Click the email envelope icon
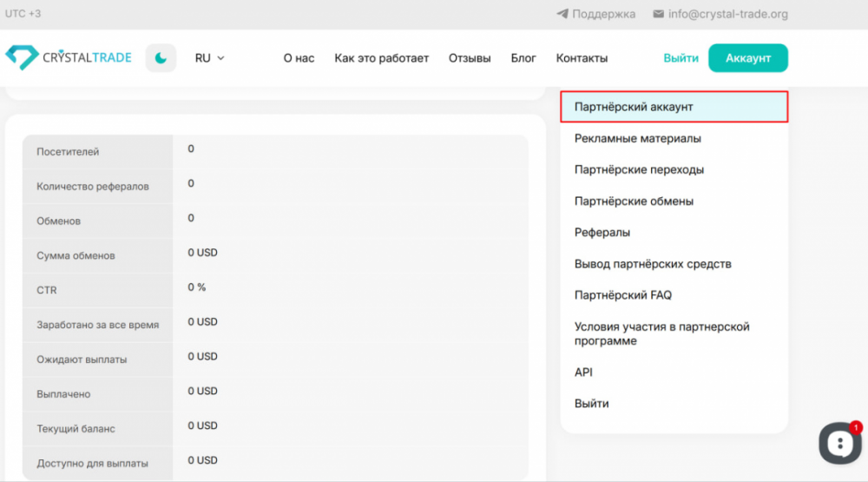The image size is (868, 482). 658,14
